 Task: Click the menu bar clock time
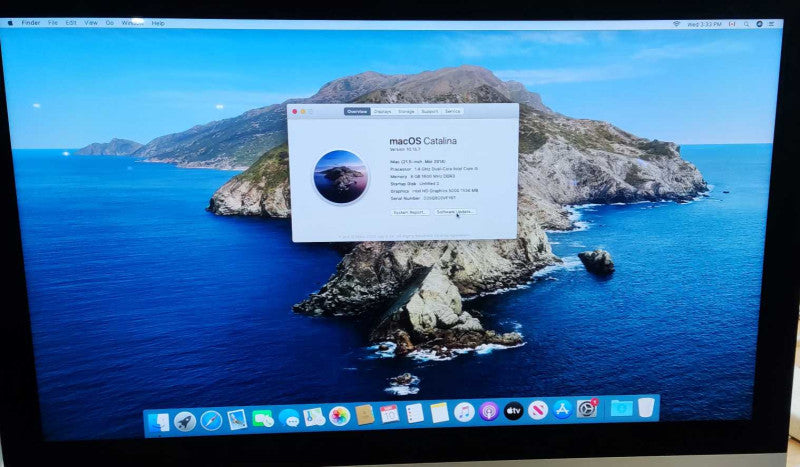[705, 24]
